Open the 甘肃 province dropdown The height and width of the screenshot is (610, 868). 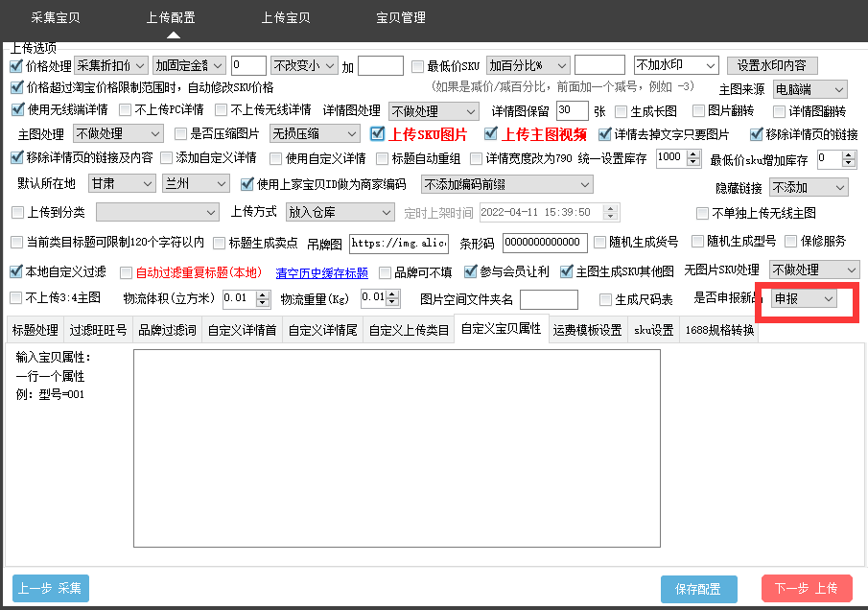tap(121, 183)
